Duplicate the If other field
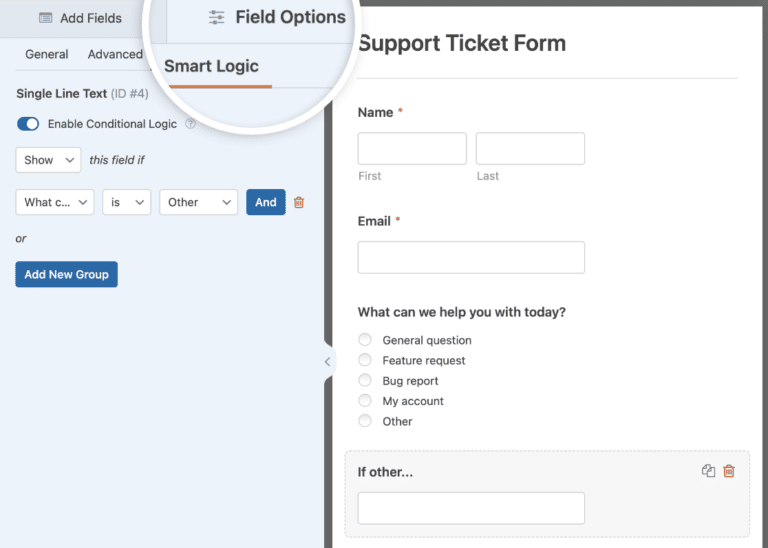Screen dimensions: 768x548 708,471
